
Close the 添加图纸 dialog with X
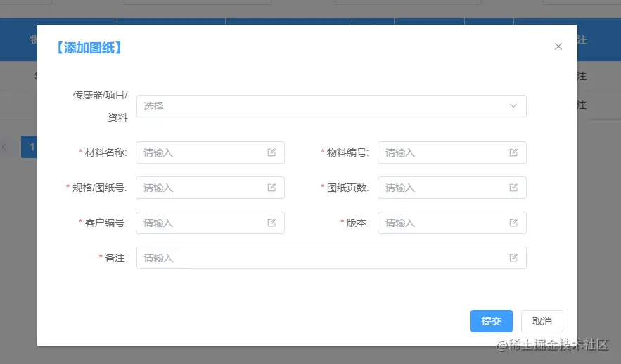(x=558, y=46)
